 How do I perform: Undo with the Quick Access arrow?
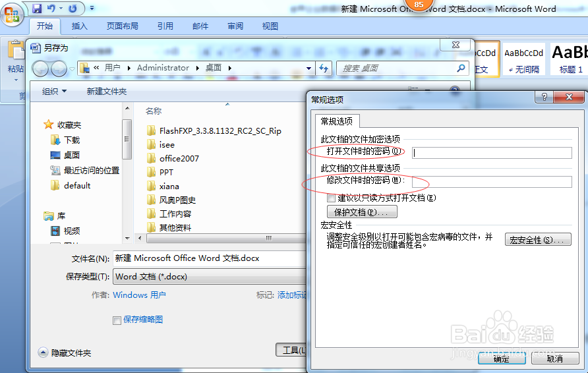point(51,9)
